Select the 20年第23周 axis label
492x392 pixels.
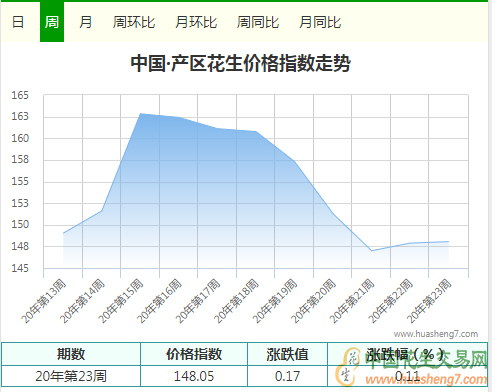[429, 301]
